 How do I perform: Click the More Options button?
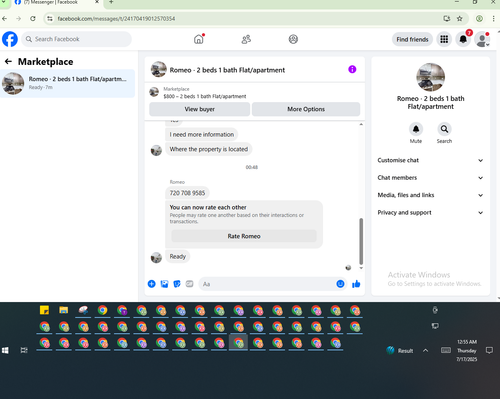click(x=306, y=109)
